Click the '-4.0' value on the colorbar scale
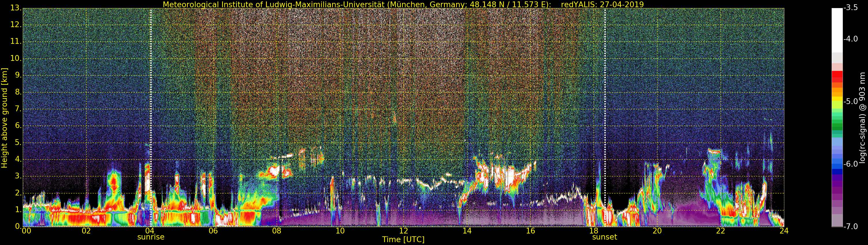 coord(850,39)
